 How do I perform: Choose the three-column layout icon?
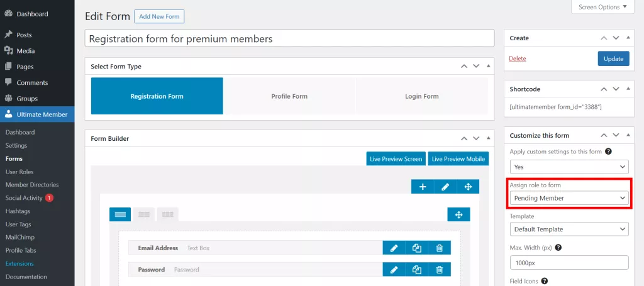pos(167,214)
